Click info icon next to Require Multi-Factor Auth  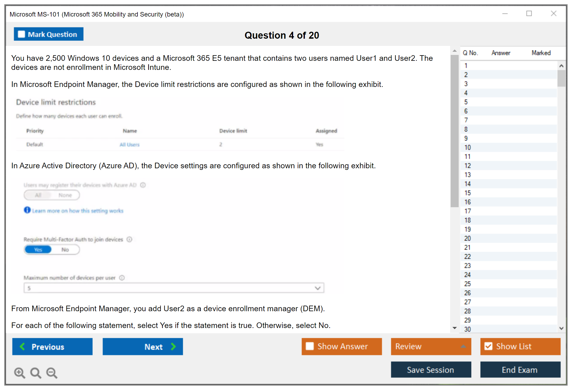tap(129, 239)
